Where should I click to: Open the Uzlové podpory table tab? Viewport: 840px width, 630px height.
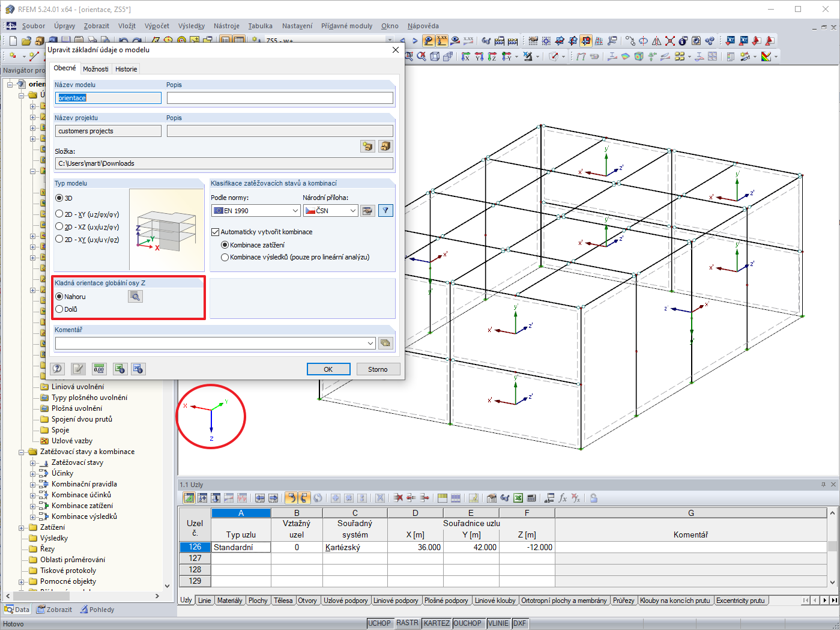346,601
